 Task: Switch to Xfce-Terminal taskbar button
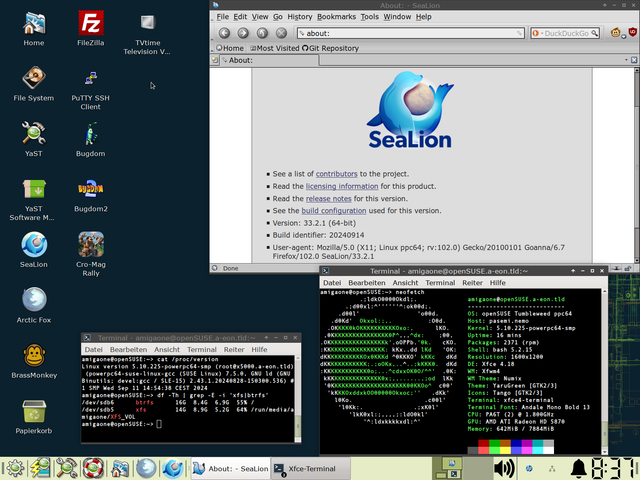[x=311, y=469]
